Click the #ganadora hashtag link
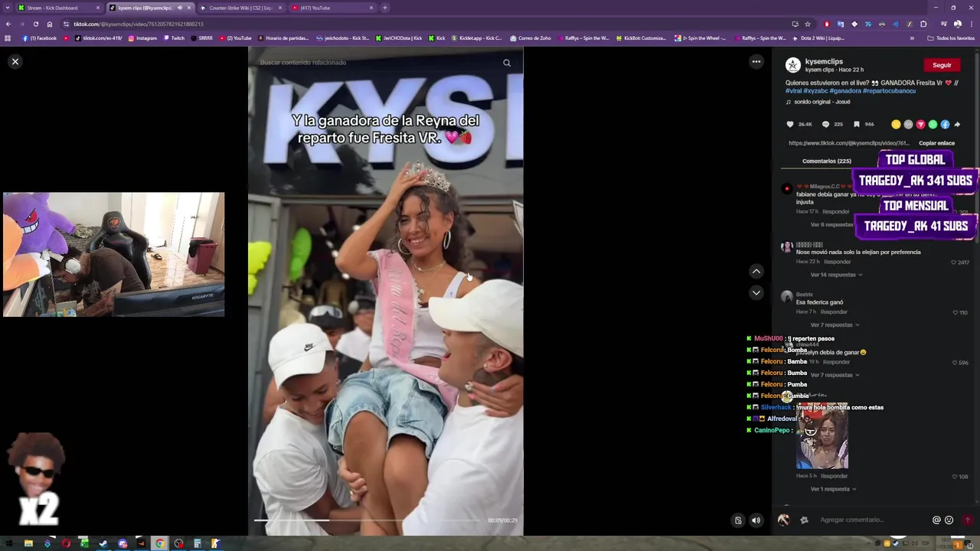 (845, 91)
